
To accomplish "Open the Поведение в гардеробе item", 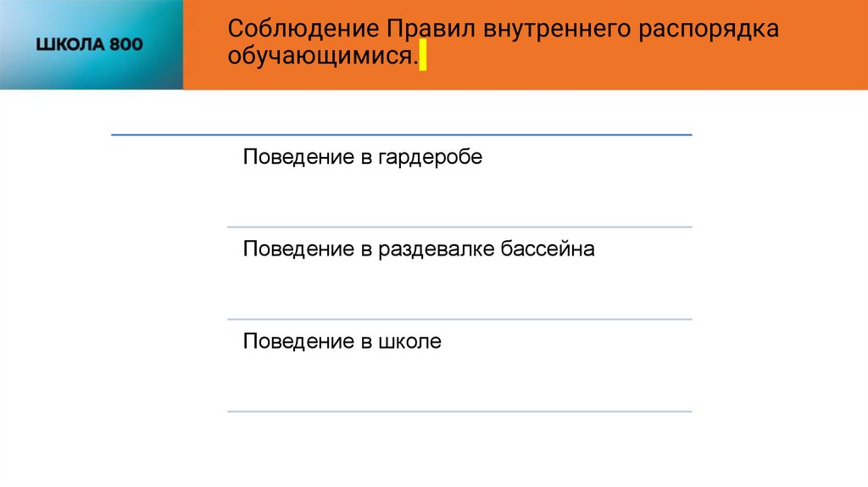I will click(363, 157).
